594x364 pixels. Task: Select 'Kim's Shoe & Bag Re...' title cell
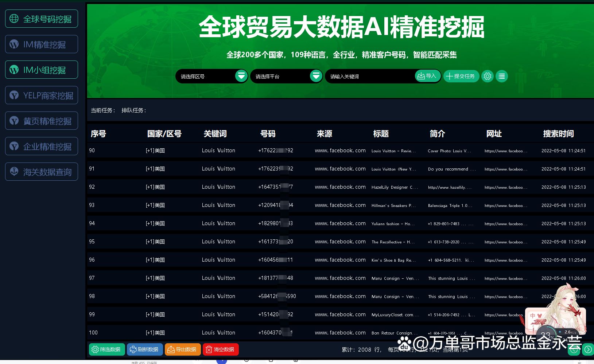pos(393,260)
